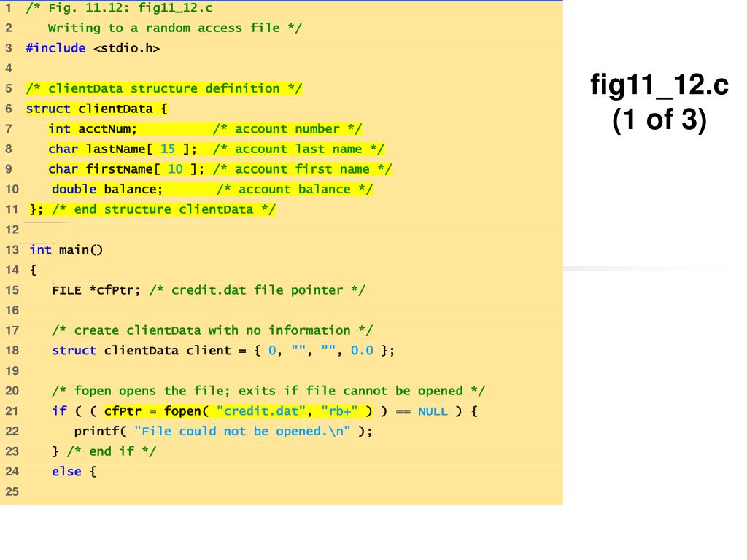Click the "account first name" comment
Image resolution: width=747 pixels, height=560 pixels.
pyautogui.click(x=302, y=169)
